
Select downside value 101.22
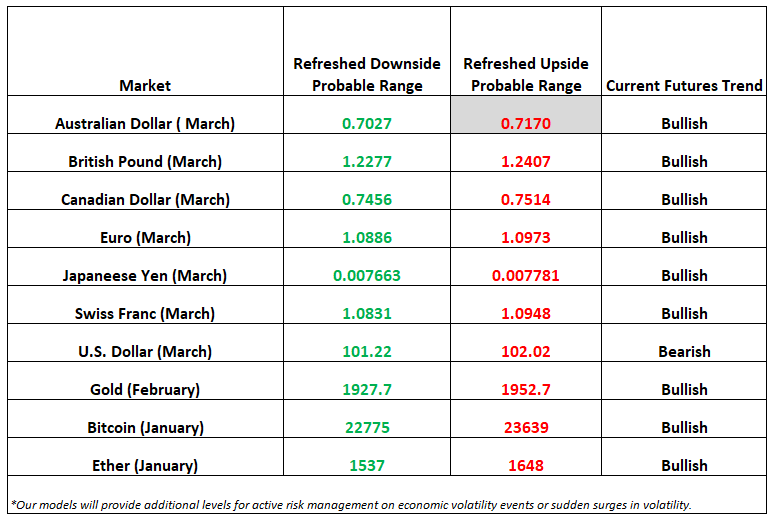(x=367, y=351)
